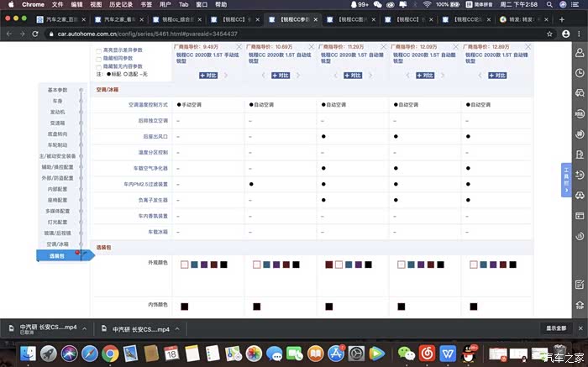Enable the 隐藏相同参数 checkbox
Screen dimensions: 588x367
pyautogui.click(x=99, y=59)
